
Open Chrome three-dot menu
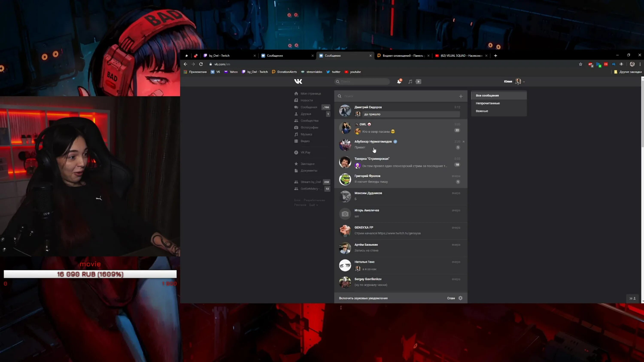tap(640, 64)
